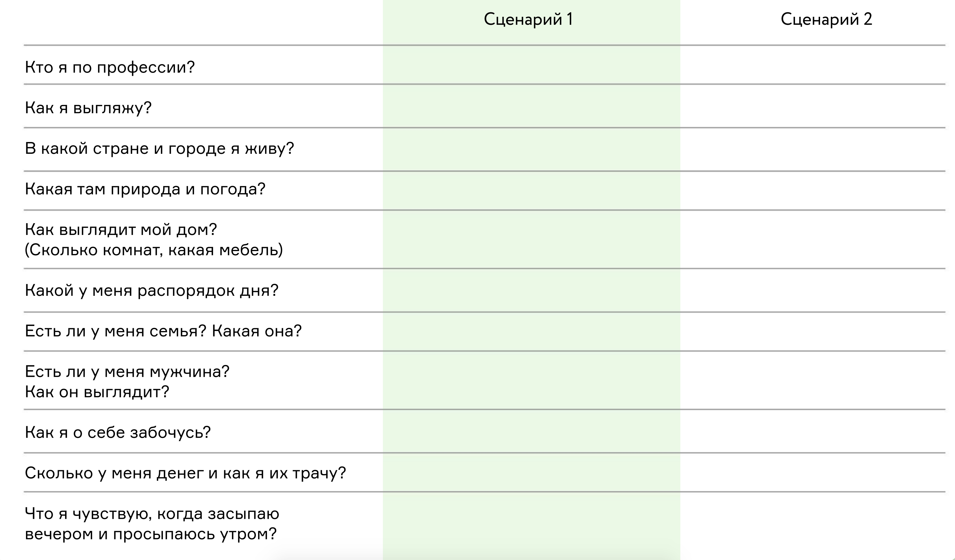Click Сценарий 1 cell for Сколько у меня денег

coord(531,472)
